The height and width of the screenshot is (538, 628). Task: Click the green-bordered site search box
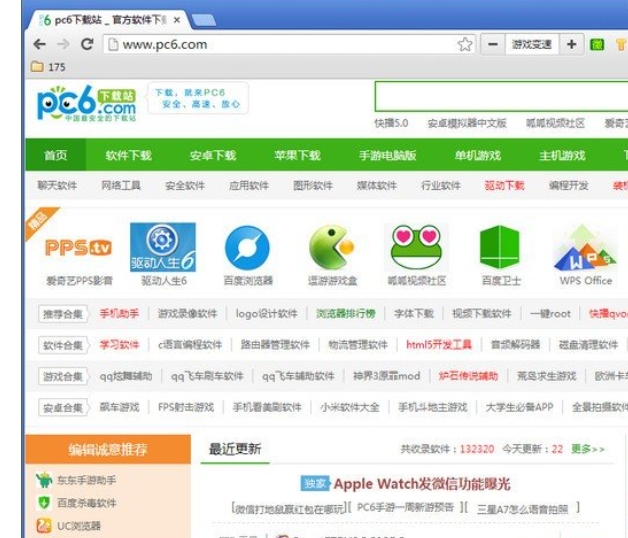tap(501, 97)
